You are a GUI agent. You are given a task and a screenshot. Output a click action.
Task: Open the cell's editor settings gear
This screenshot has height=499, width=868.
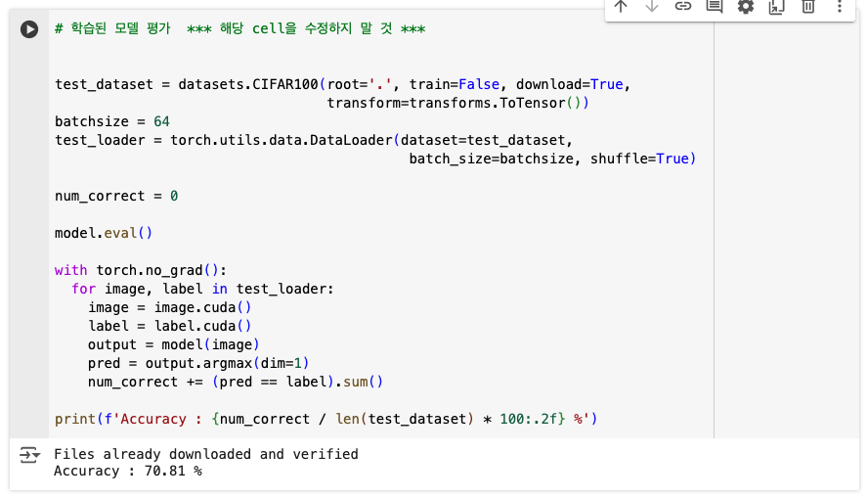click(746, 7)
